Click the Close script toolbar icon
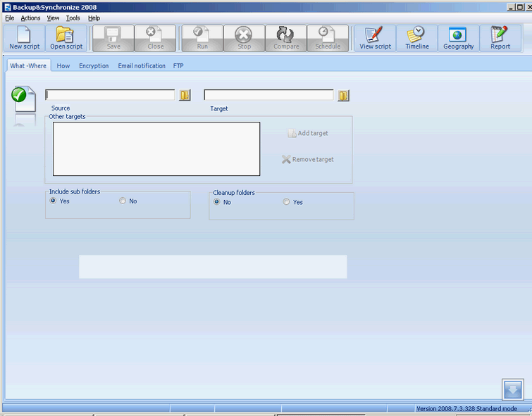Viewport: 532px width, 416px height. coord(156,38)
